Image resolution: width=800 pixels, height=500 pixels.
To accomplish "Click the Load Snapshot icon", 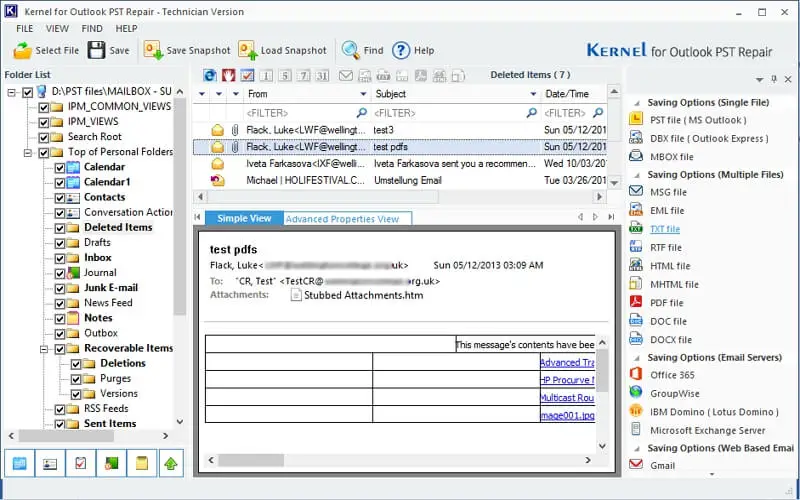I will [x=247, y=51].
